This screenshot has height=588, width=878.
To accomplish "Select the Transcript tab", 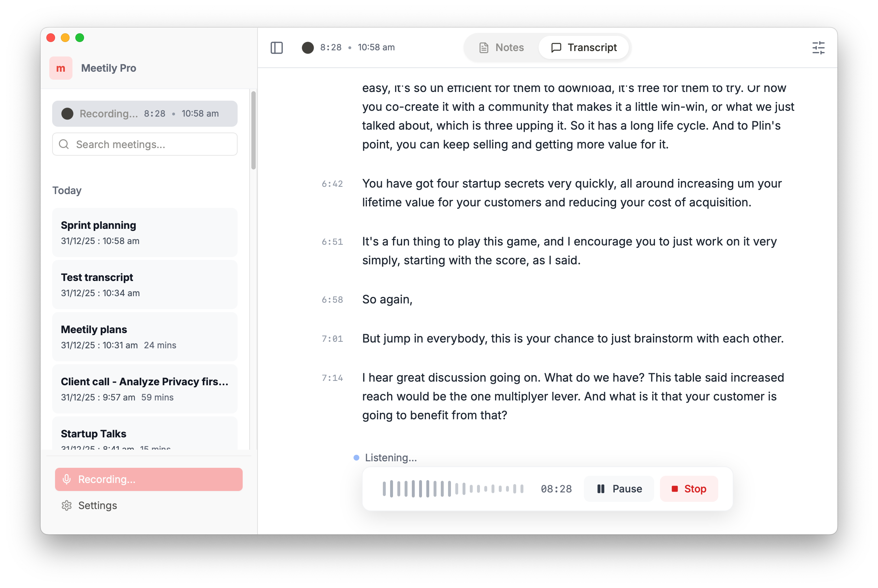I will coord(584,47).
